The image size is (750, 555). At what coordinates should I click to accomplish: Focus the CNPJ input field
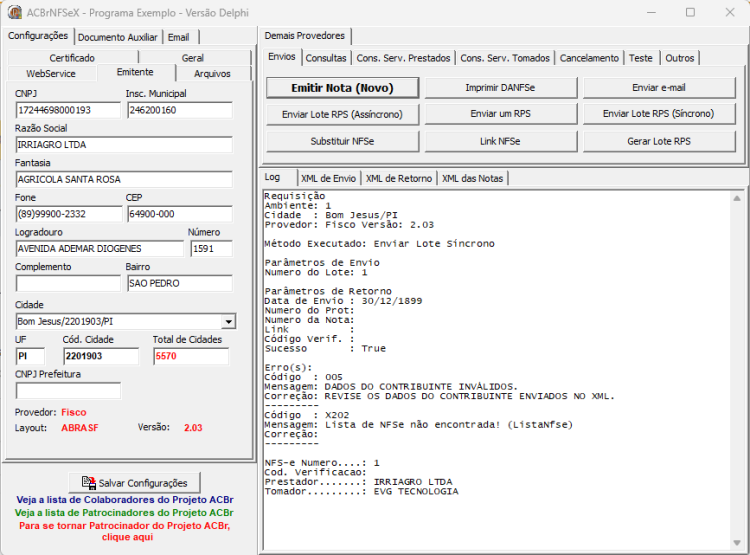(68, 110)
